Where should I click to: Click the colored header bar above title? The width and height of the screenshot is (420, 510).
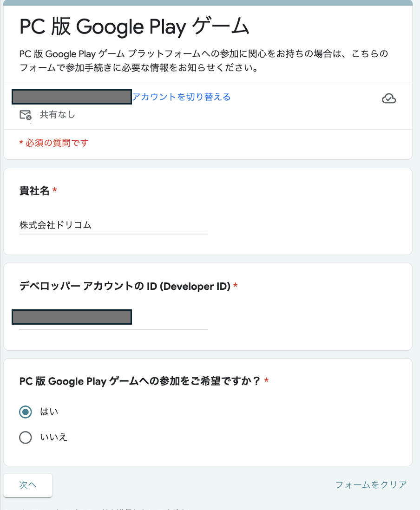(x=208, y=3)
